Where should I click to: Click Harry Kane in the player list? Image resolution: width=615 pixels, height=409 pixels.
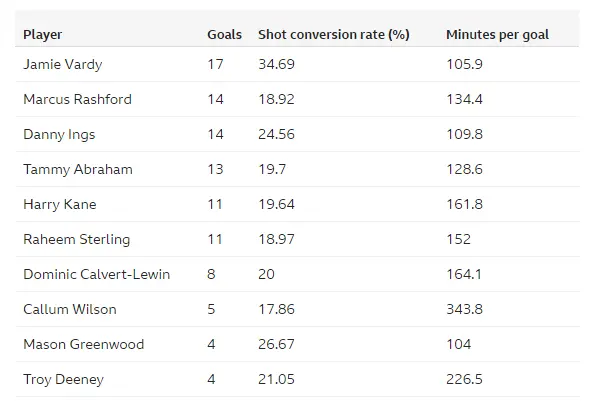click(59, 204)
